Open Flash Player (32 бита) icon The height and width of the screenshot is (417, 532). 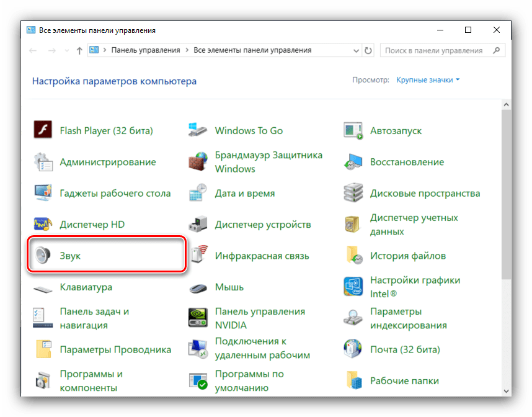point(43,130)
